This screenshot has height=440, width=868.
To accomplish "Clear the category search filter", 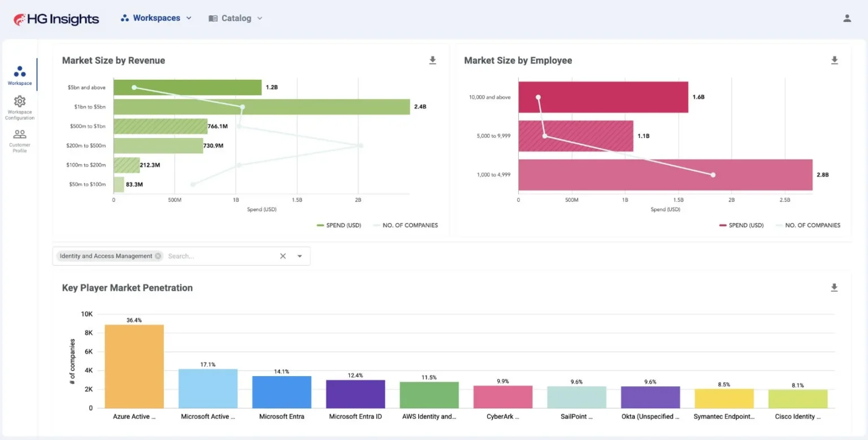I will [283, 256].
